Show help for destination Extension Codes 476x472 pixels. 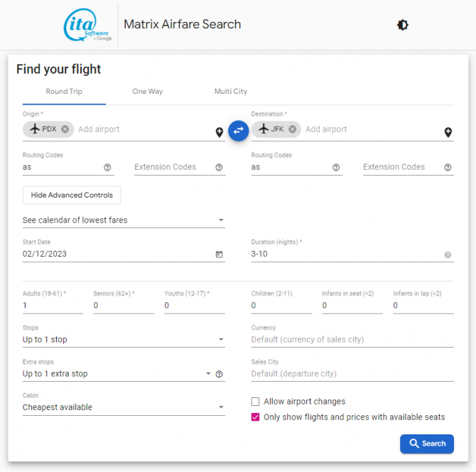click(x=448, y=167)
